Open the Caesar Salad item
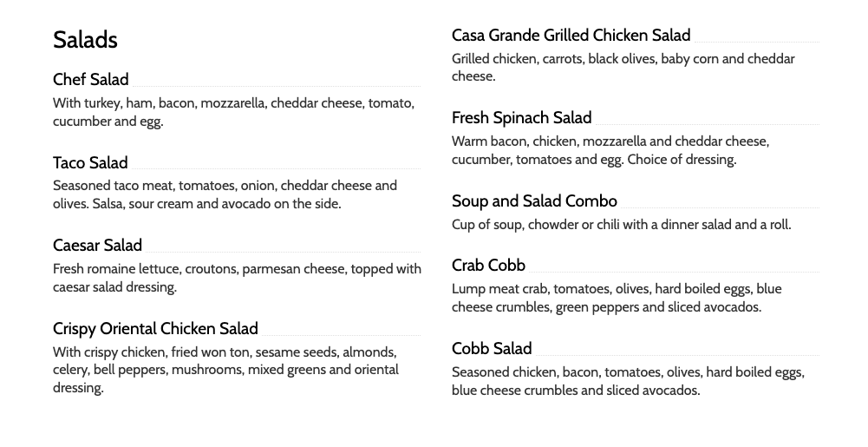 tap(97, 246)
